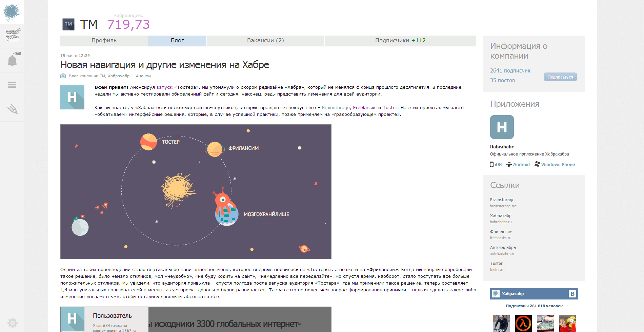This screenshot has height=332, width=644.
Task: Open article Новая навигация и другие изменения
Action: [x=164, y=64]
